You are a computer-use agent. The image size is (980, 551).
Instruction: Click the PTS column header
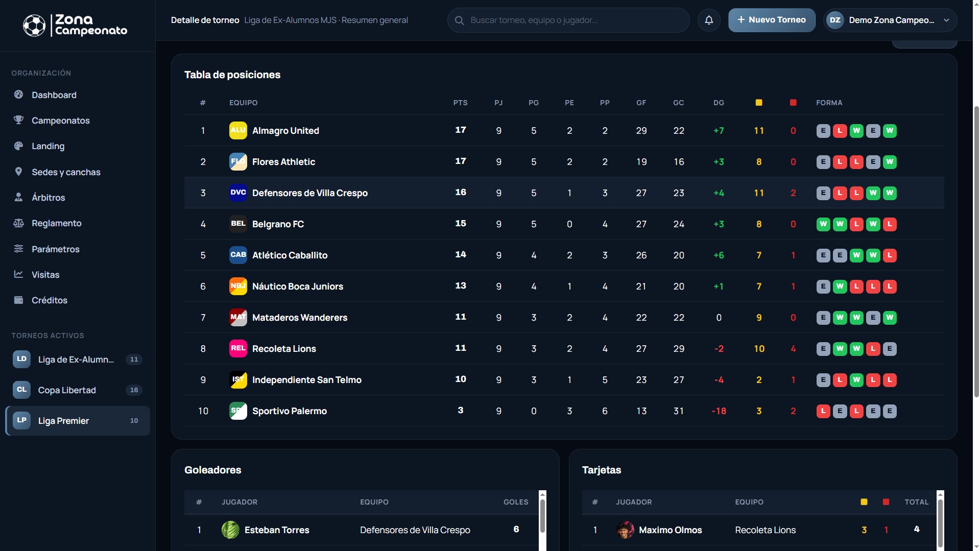460,103
